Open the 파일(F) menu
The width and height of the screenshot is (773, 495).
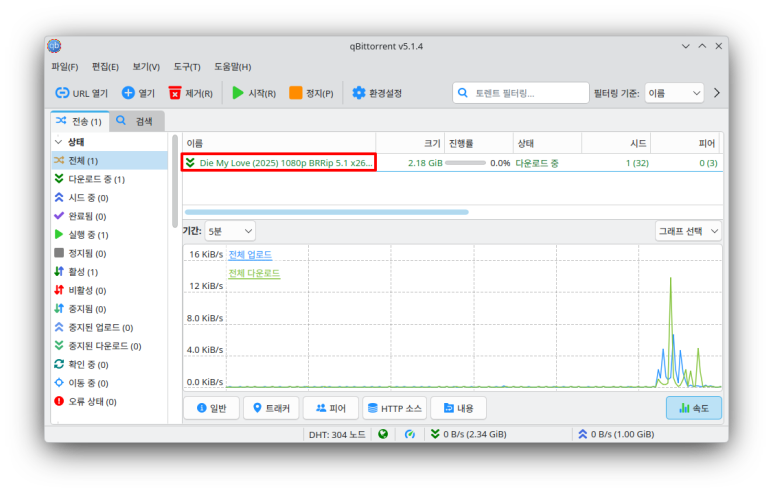pyautogui.click(x=65, y=67)
